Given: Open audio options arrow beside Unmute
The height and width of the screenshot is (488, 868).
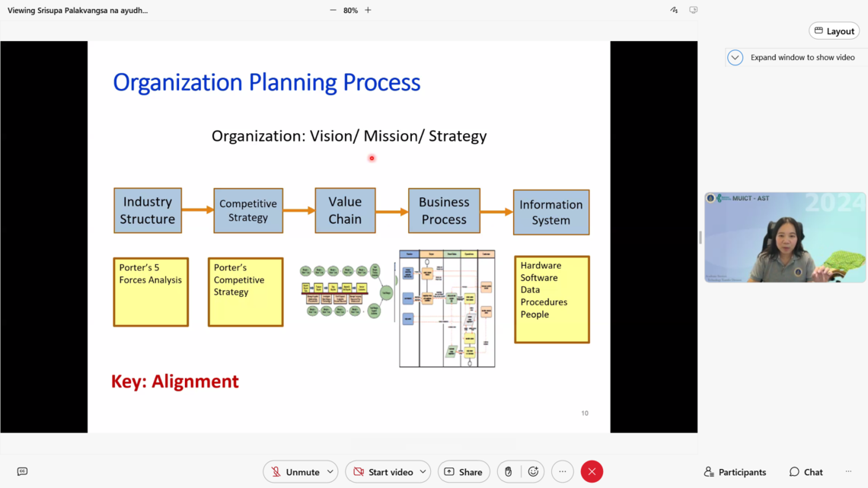Looking at the screenshot, I should [330, 472].
